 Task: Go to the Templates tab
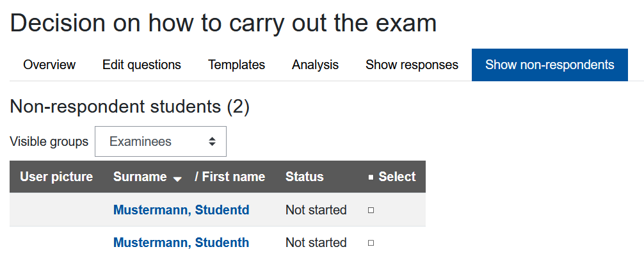[x=236, y=65]
